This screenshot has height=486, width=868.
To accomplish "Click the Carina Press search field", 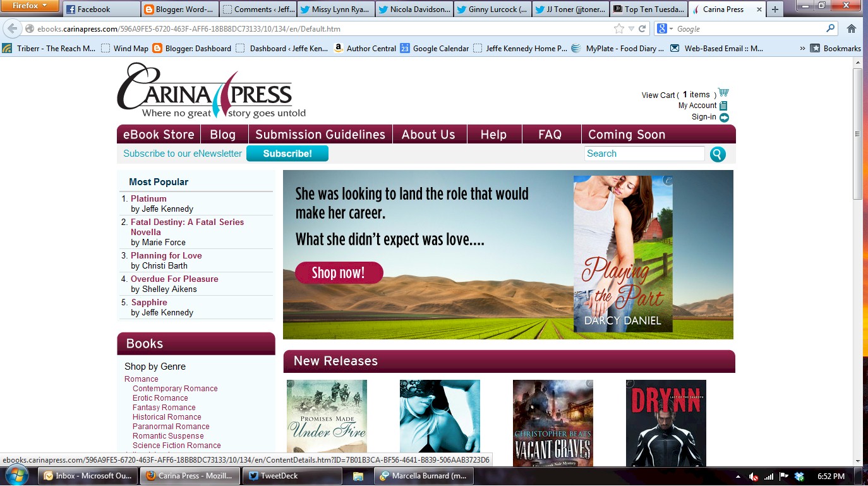I will pyautogui.click(x=644, y=154).
